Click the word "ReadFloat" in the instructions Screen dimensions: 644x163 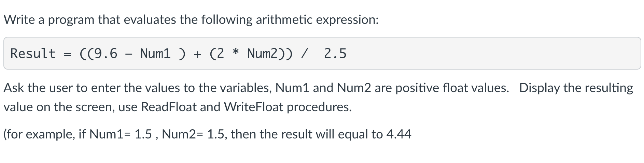169,107
